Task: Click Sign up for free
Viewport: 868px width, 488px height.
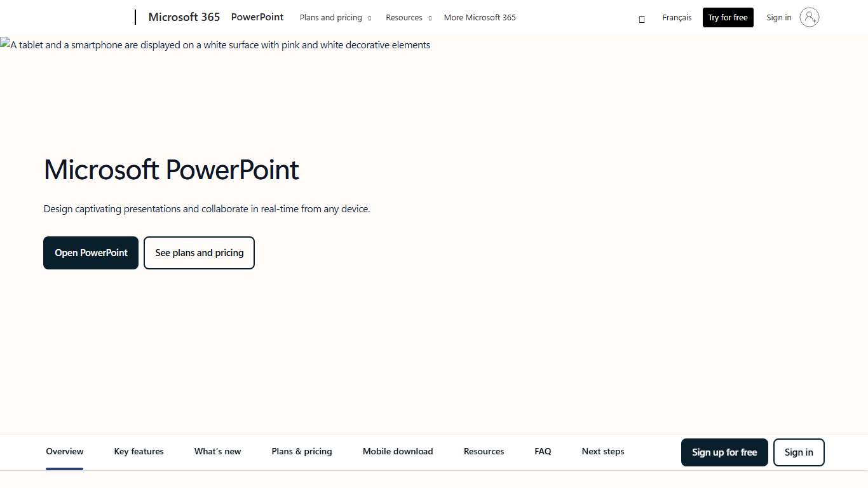Action: pyautogui.click(x=724, y=452)
